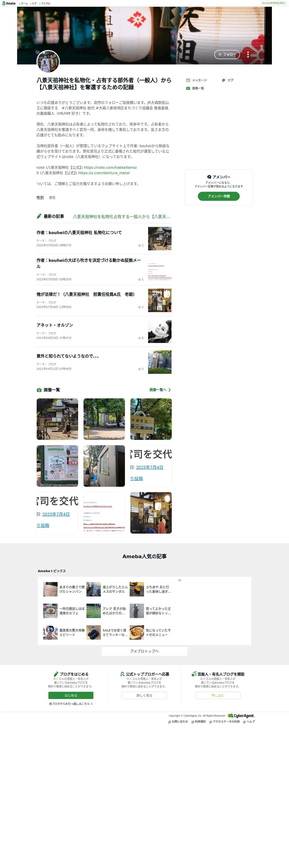Click the green はじめる button

click(71, 695)
